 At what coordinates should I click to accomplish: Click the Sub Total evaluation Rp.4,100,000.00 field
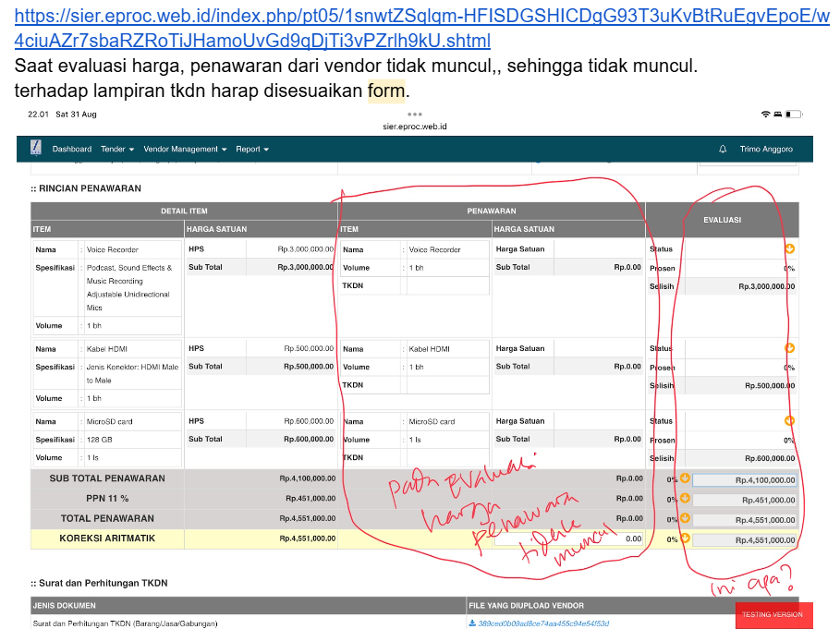[745, 479]
